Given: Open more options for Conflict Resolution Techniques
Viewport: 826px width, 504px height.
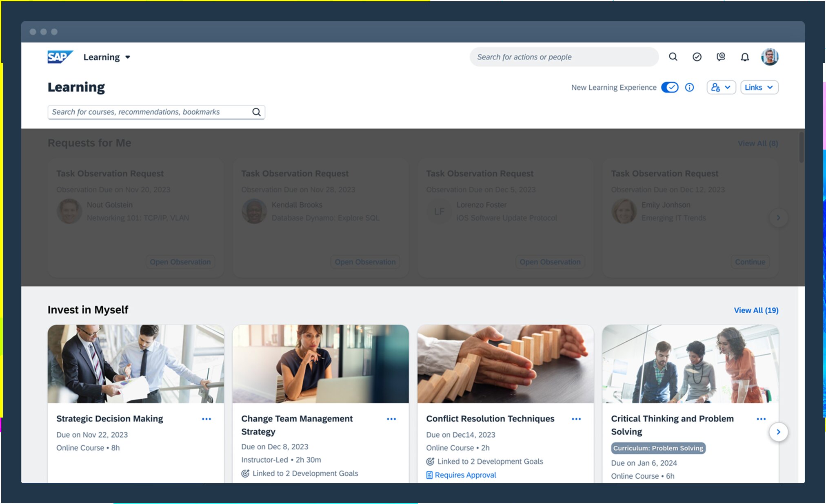Looking at the screenshot, I should (x=576, y=419).
